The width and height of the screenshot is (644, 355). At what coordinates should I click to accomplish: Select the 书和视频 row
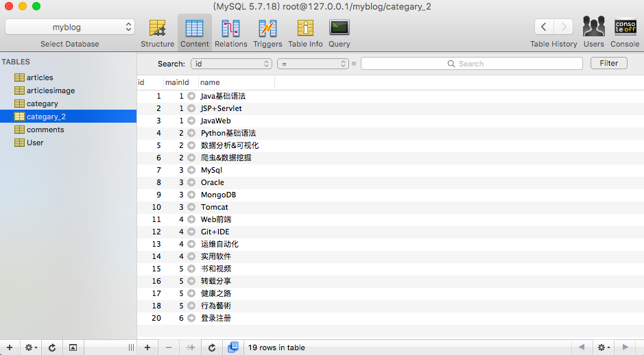[390, 269]
